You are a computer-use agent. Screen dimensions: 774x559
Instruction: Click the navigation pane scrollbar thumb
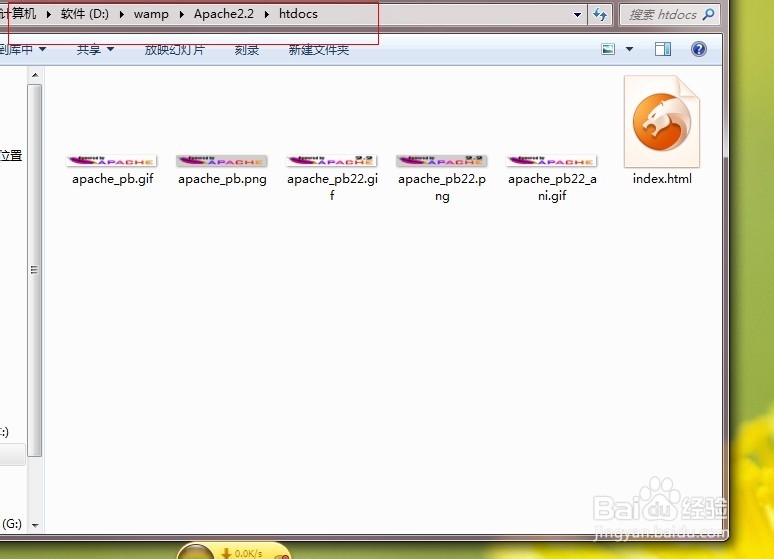point(35,270)
